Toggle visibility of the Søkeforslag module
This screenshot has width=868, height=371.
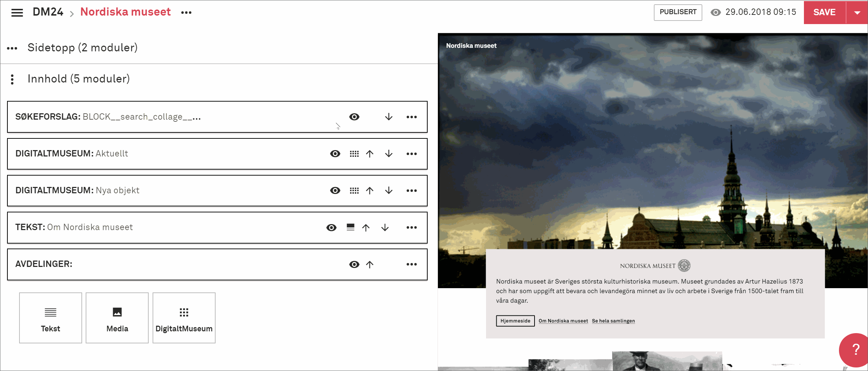(x=354, y=117)
